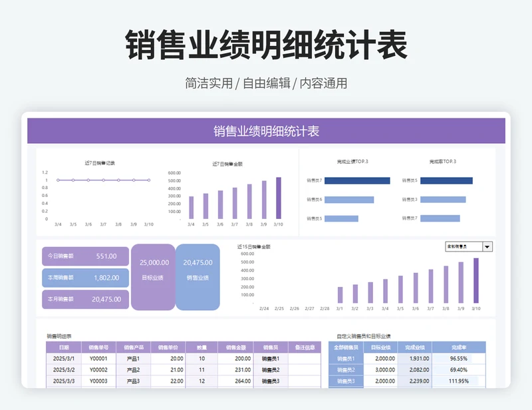The height and width of the screenshot is (410, 532).
Task: Click the 销售员7 bar in 完成业绩TOP.3
Action: [x=357, y=181]
